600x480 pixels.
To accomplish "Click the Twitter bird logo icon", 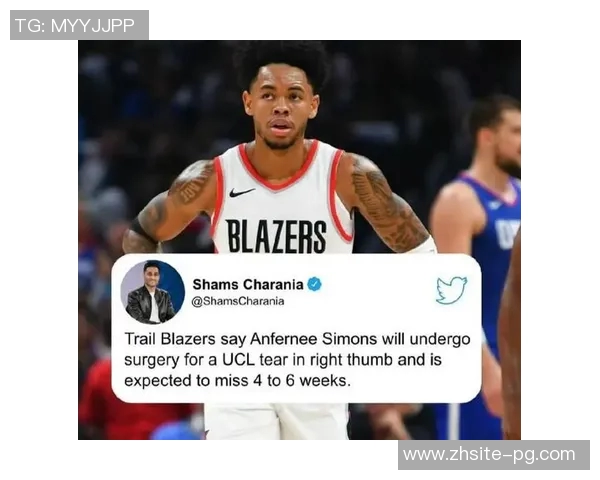I will pos(451,290).
